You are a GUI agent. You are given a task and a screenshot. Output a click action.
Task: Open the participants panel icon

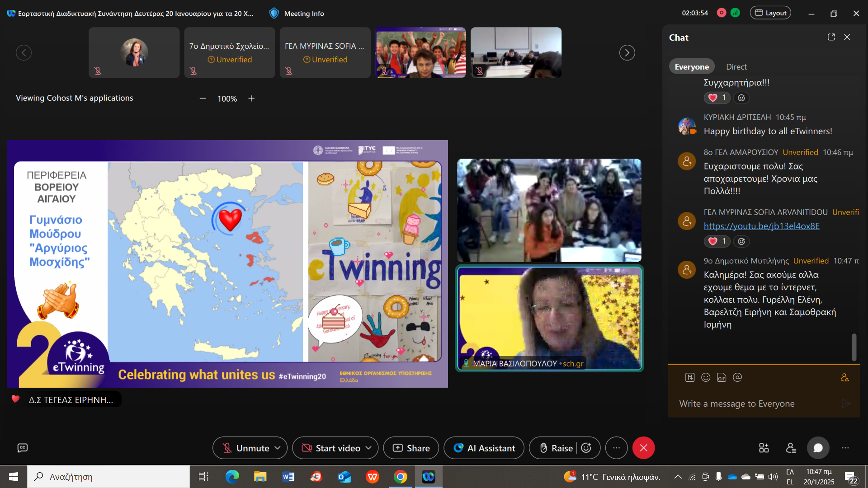791,448
